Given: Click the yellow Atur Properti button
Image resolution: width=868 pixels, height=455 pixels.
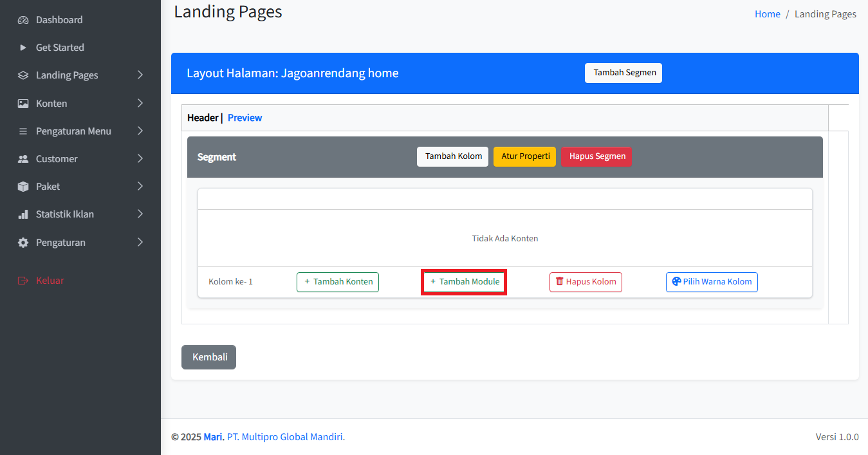Looking at the screenshot, I should pyautogui.click(x=524, y=156).
